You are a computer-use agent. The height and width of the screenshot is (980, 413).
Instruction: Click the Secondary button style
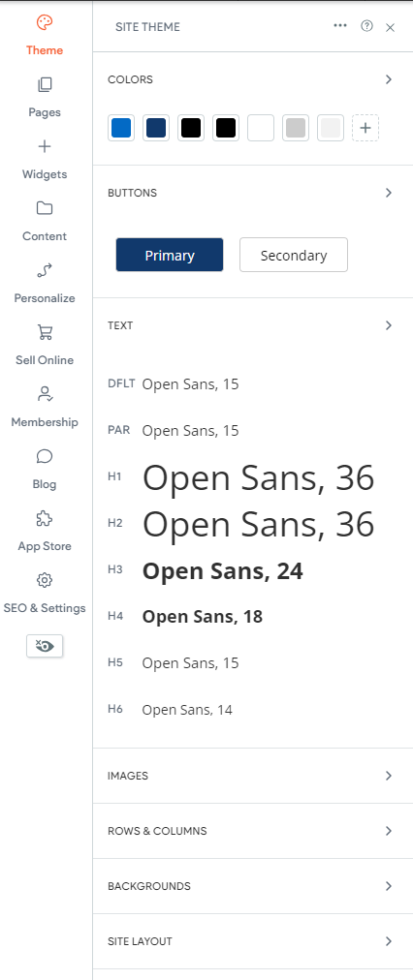(294, 255)
